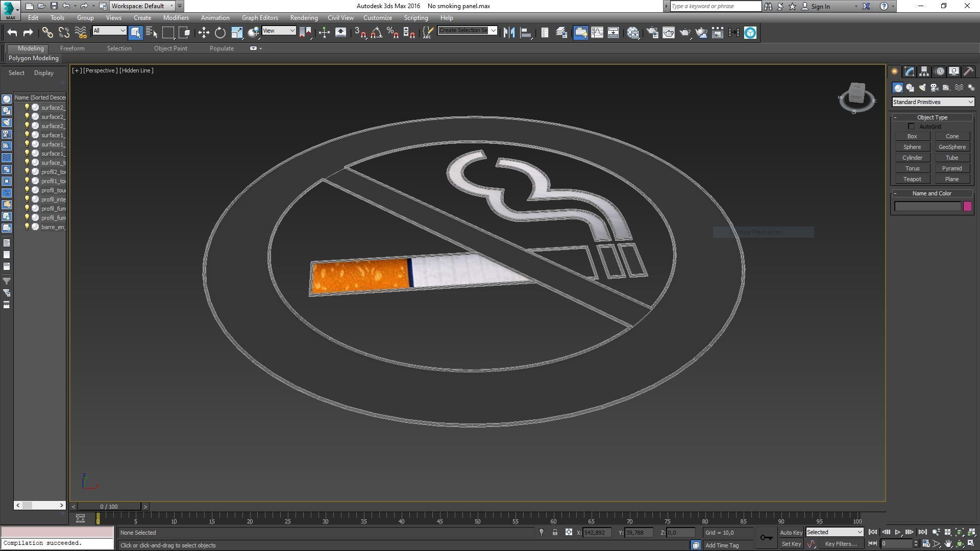Open the Material Editor teapot-sphere icon
The width and height of the screenshot is (980, 551).
pyautogui.click(x=633, y=33)
